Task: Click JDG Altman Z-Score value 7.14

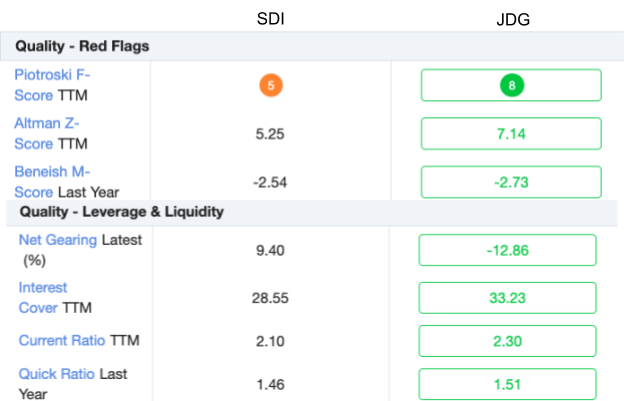Action: [x=511, y=134]
